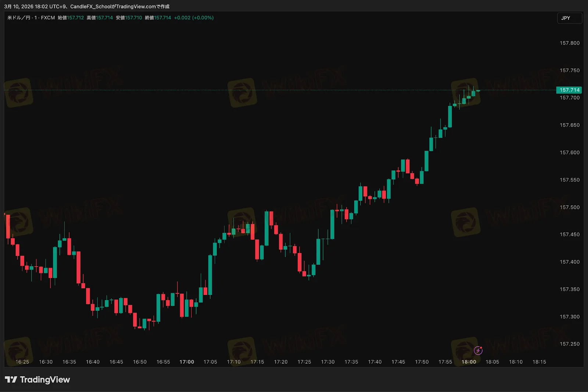588x392 pixels.
Task: Click the CandleFX_School header caption text
Action: (x=90, y=7)
